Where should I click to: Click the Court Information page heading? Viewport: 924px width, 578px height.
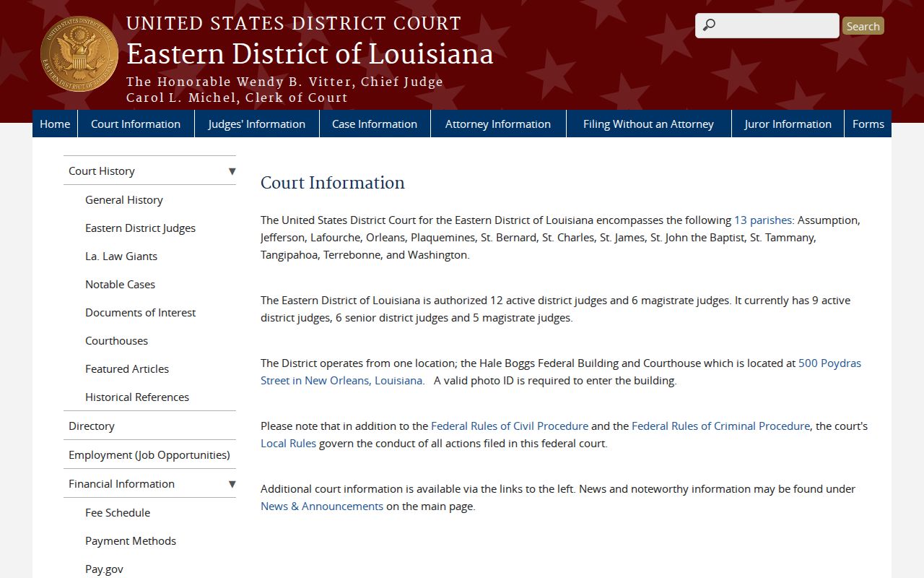333,183
